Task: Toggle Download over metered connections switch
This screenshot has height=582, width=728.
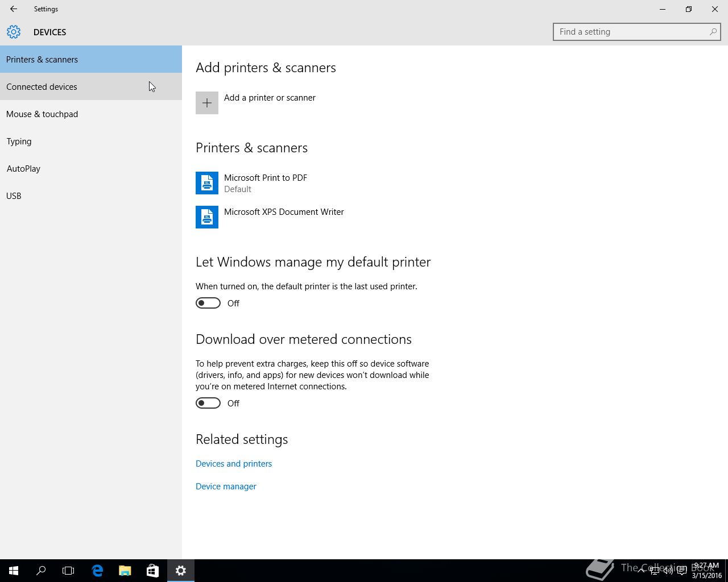Action: click(x=208, y=403)
